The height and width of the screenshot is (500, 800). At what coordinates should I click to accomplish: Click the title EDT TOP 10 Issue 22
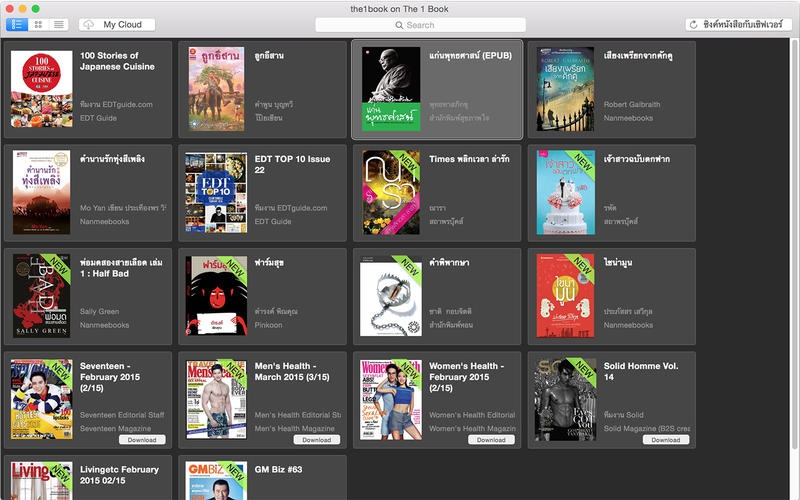(292, 164)
